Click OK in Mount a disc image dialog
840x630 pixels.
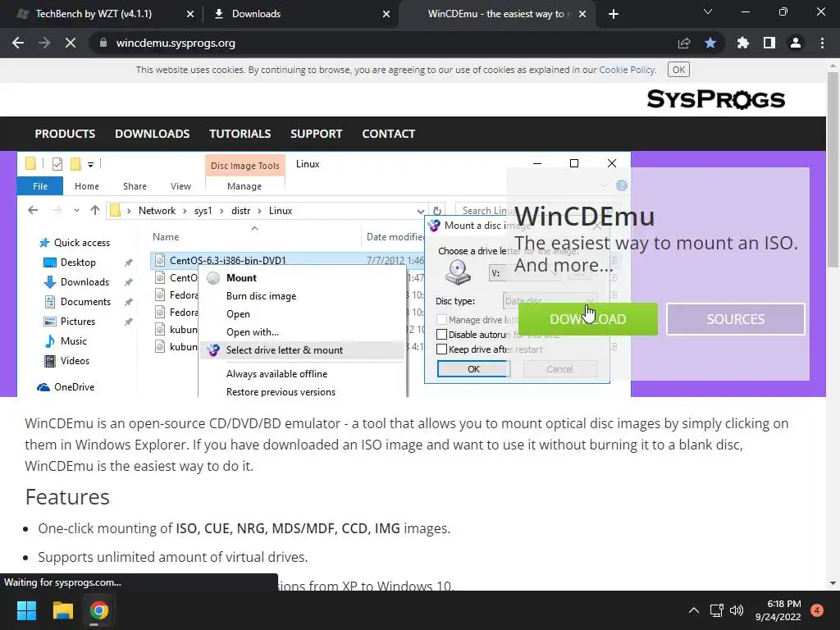tap(473, 369)
